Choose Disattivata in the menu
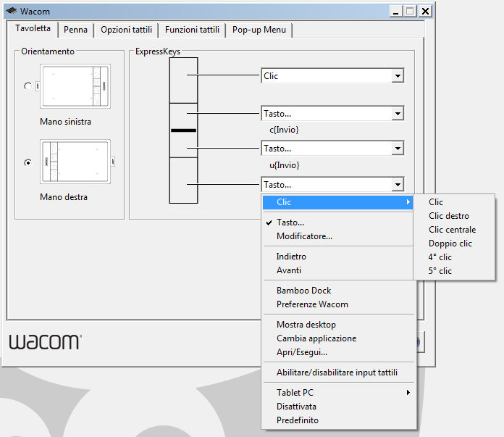Screen dimensions: 504x437 point(339,407)
